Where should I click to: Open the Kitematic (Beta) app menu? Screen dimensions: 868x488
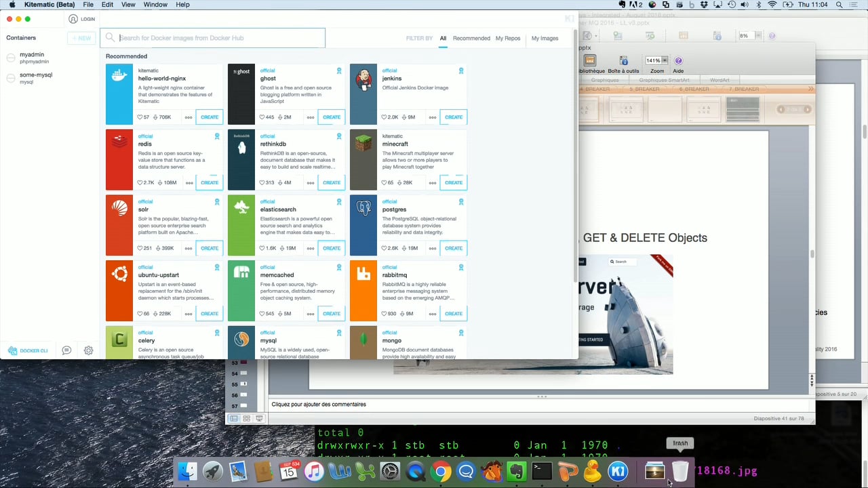(x=49, y=5)
